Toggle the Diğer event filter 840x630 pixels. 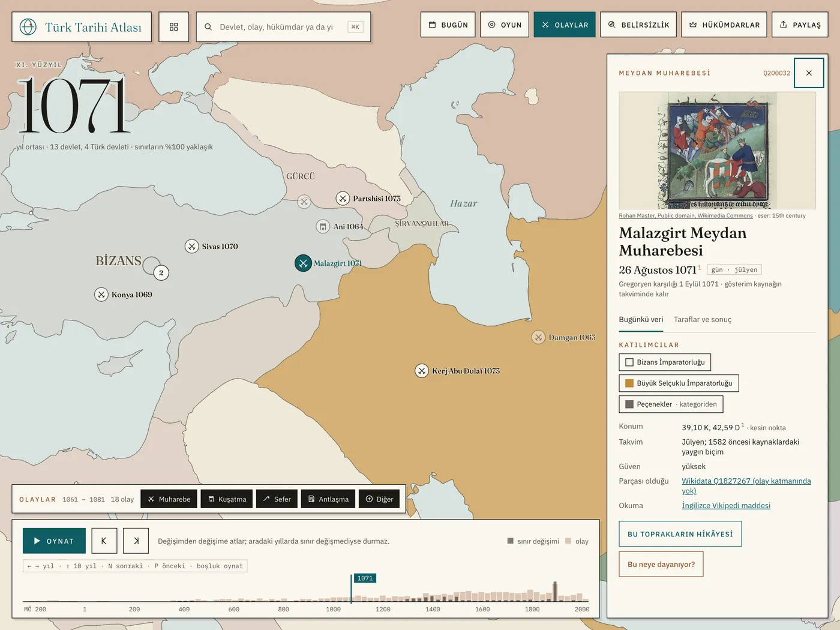379,499
